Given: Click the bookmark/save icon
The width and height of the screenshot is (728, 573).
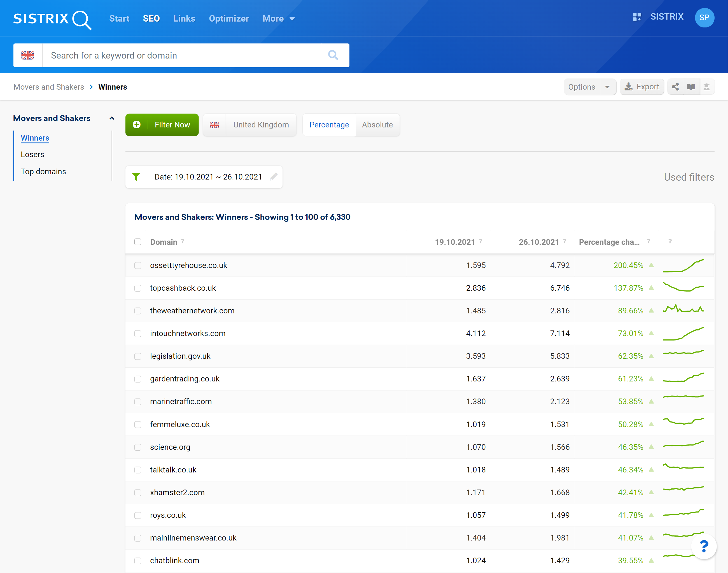Looking at the screenshot, I should point(691,87).
